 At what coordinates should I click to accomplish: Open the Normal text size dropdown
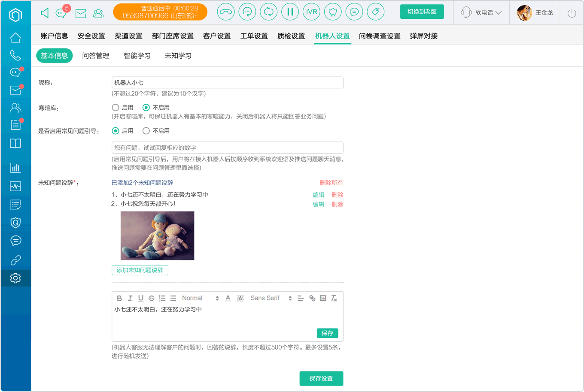tap(200, 298)
